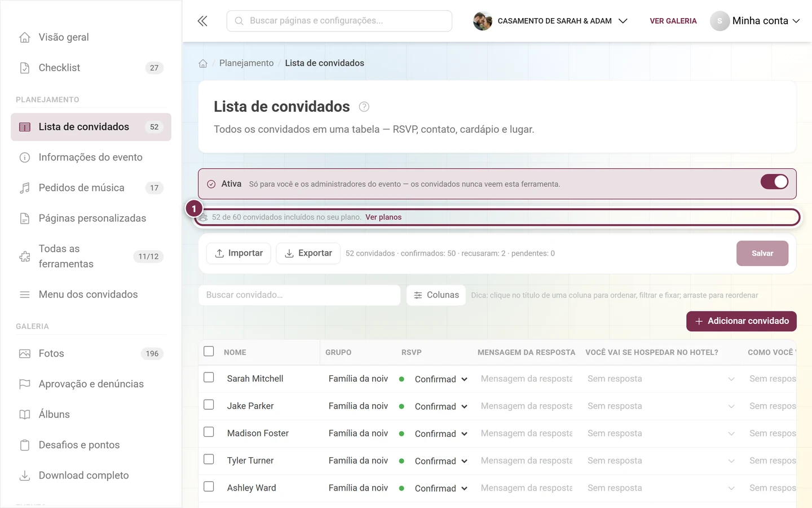
Task: Click the Download completo arrow icon
Action: click(25, 476)
